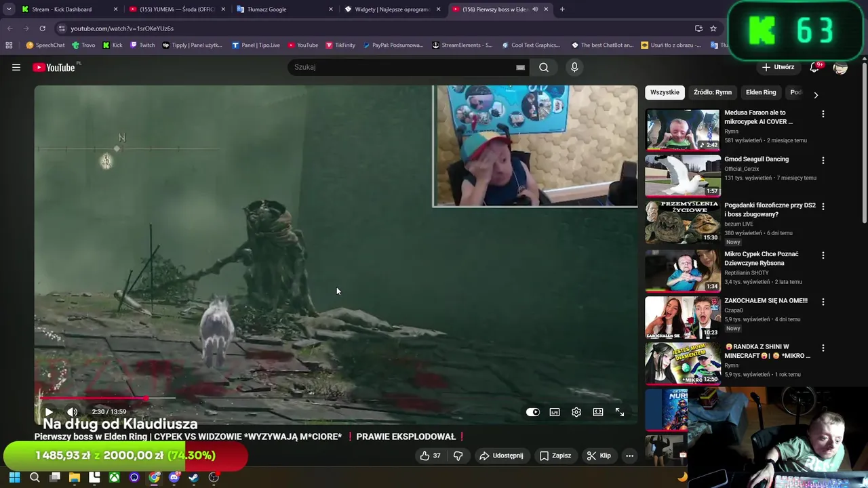Reload the page

point(42,28)
